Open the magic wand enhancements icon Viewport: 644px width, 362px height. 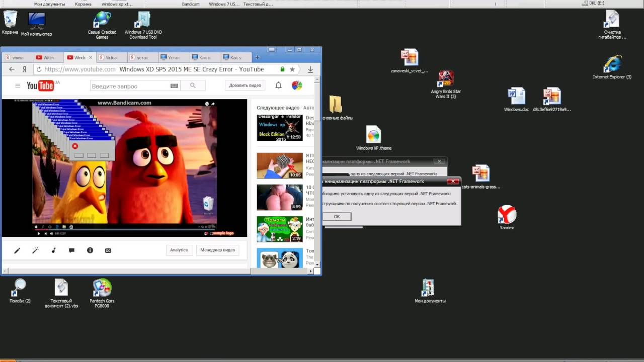click(x=35, y=250)
